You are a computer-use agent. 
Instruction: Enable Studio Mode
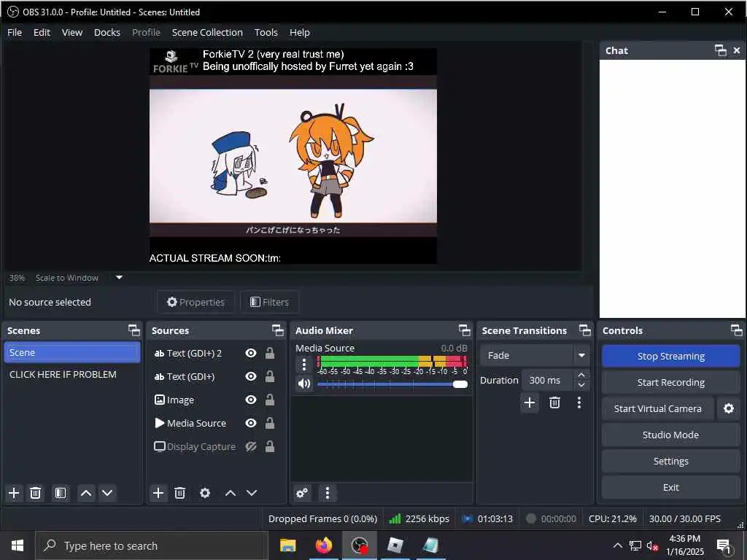[671, 435]
